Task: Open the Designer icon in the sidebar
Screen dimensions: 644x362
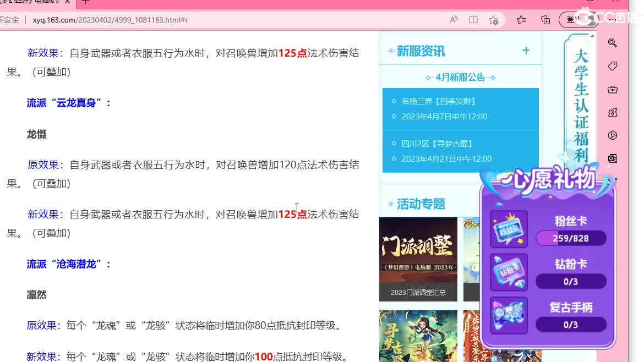Action: coord(612,135)
